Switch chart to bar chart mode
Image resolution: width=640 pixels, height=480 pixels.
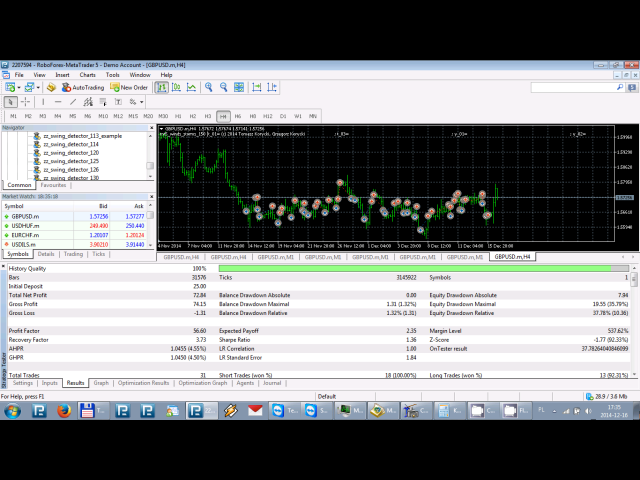pyautogui.click(x=162, y=87)
